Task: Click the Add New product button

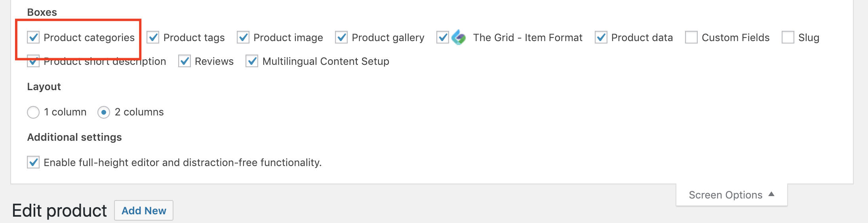Action: (144, 210)
